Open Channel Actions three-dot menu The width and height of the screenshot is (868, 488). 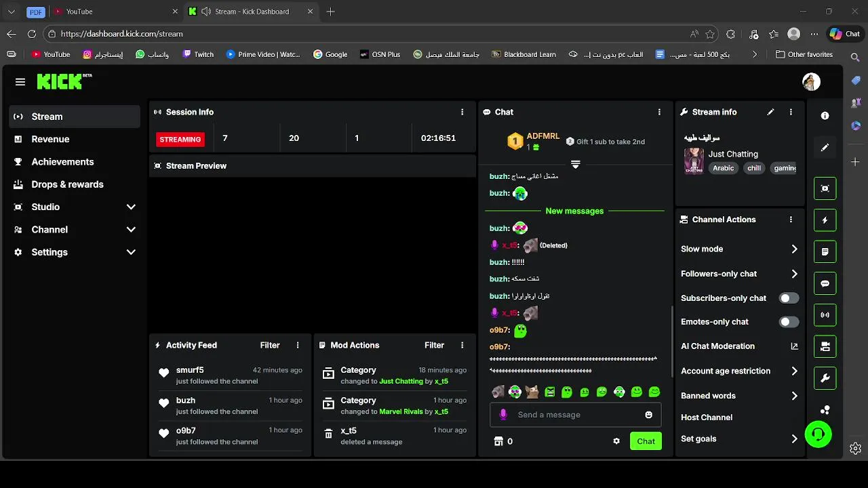[x=791, y=220]
